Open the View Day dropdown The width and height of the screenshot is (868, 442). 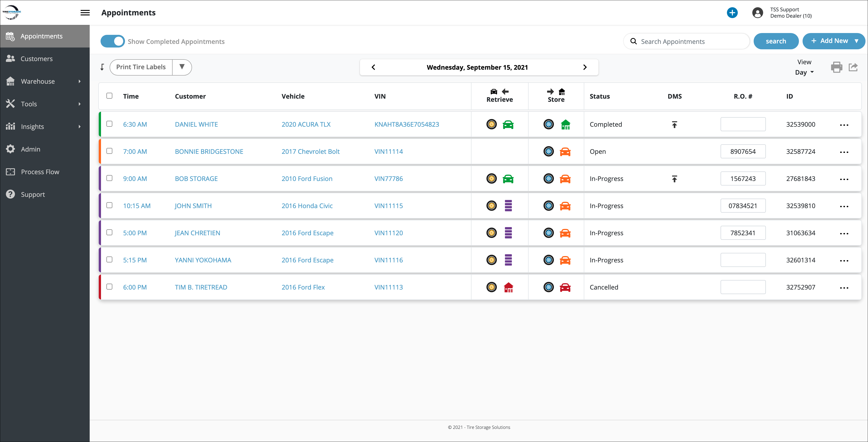(x=804, y=72)
